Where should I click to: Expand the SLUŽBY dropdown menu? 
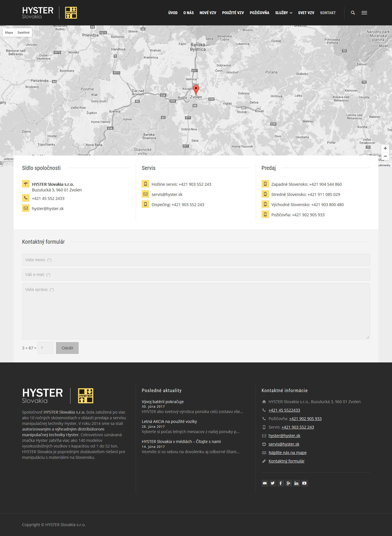284,13
